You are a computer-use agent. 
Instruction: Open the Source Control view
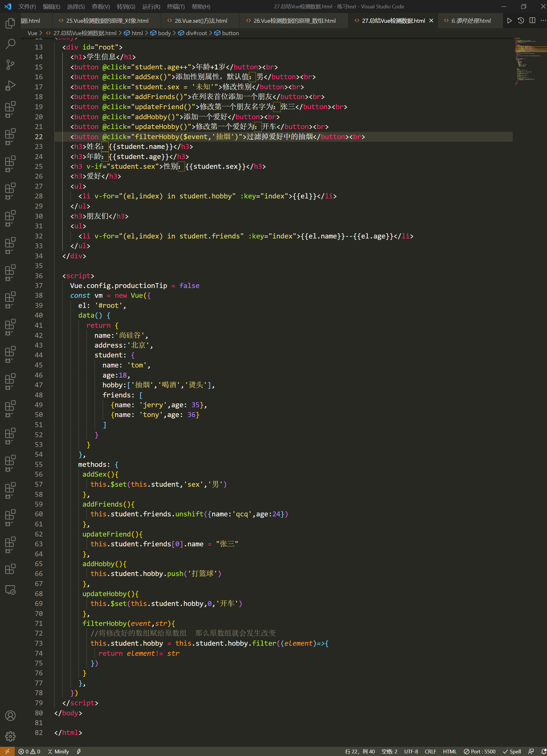pyautogui.click(x=10, y=65)
